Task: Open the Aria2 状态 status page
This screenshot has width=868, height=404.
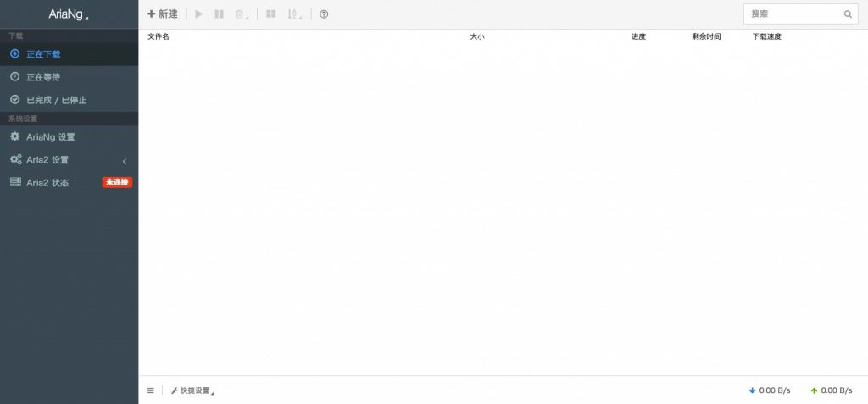Action: pos(47,182)
